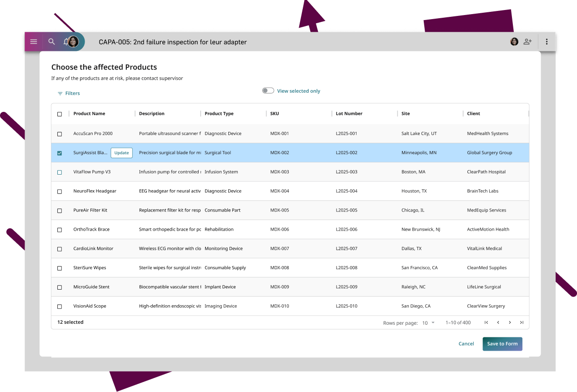The height and width of the screenshot is (392, 577).
Task: Check the OrthoTrack Brace checkbox
Action: point(60,230)
